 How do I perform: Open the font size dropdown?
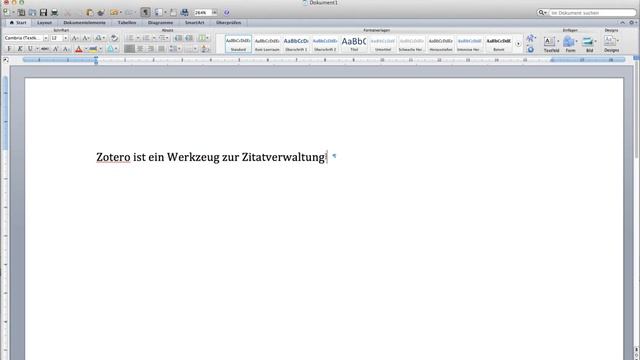click(x=65, y=38)
